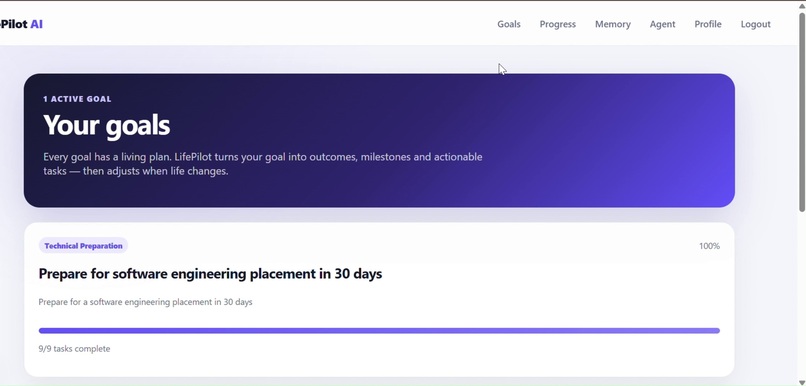Click the goal's full-width progress bar

(379, 330)
